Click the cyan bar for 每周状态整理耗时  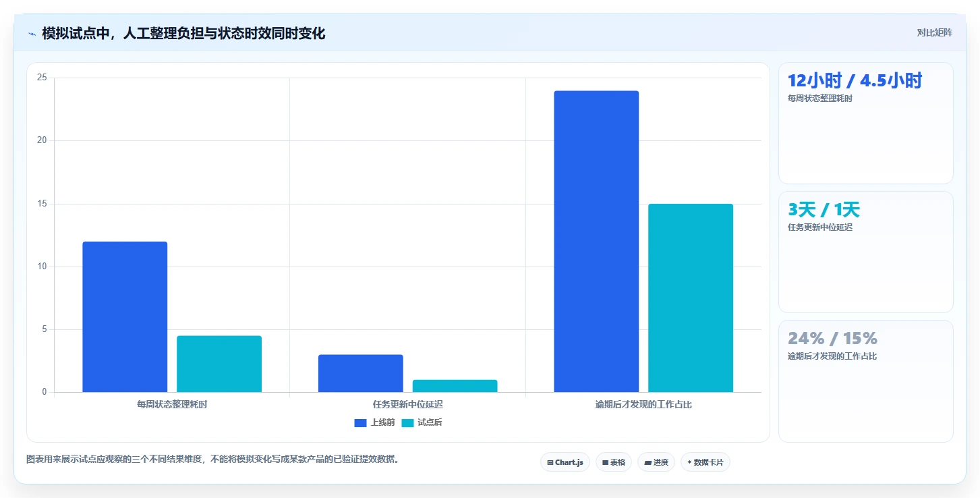click(x=219, y=364)
